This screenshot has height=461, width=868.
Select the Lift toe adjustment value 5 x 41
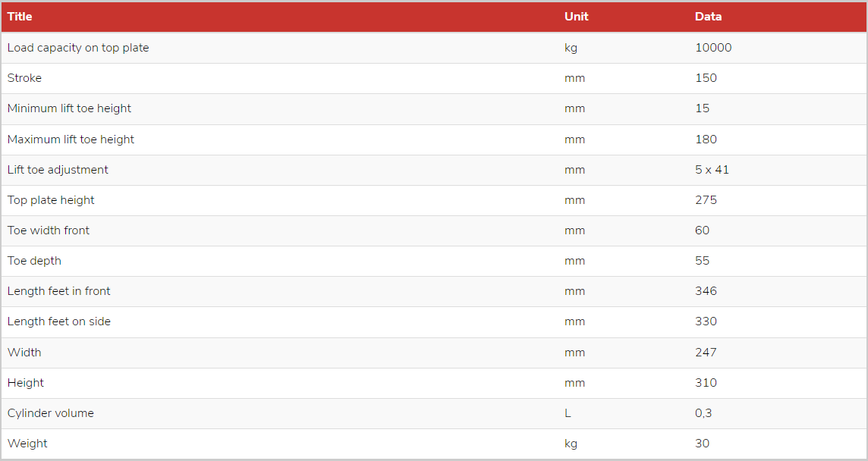712,170
